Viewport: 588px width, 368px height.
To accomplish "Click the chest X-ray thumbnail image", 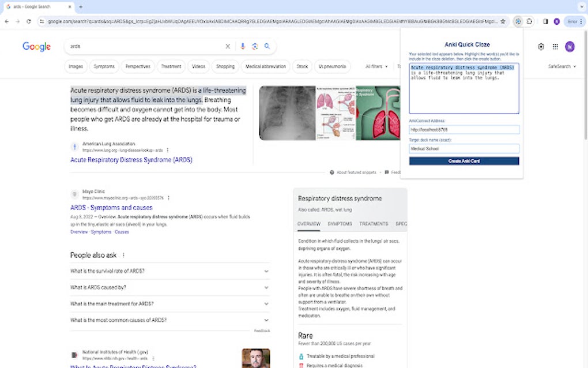I will coord(287,113).
